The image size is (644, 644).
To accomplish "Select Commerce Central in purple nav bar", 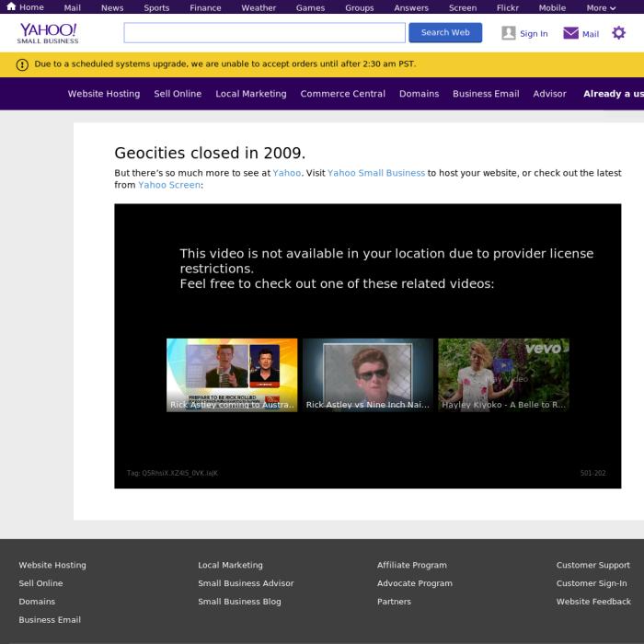I will [x=342, y=94].
